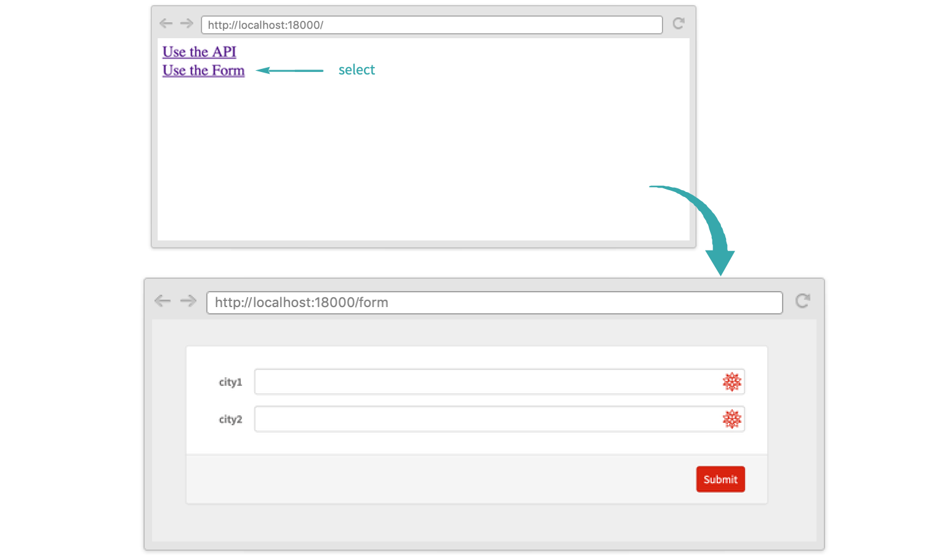Click the forward arrow in the /form browser

click(188, 301)
